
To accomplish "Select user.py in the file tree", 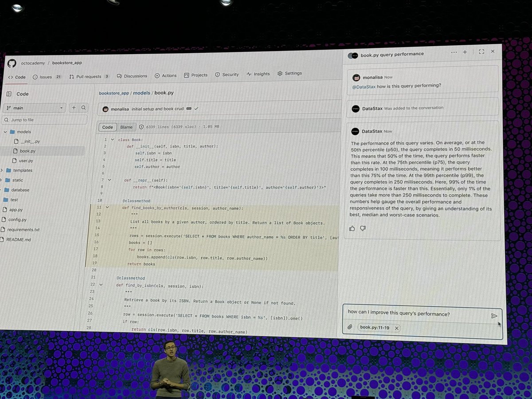I will click(23, 160).
